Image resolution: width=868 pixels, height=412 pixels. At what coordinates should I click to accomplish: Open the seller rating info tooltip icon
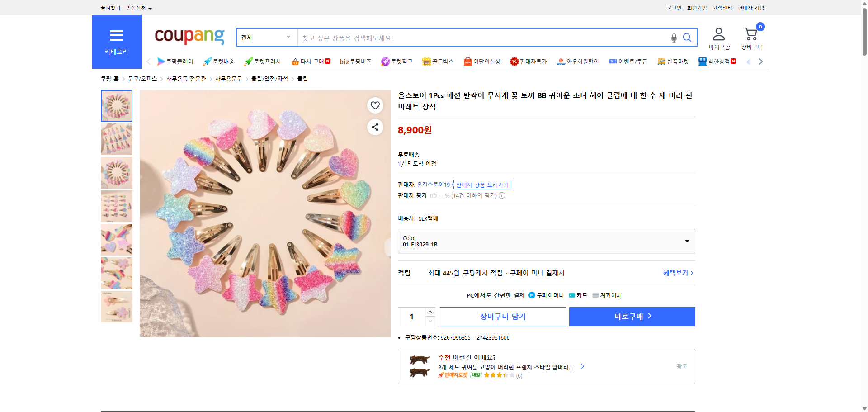point(502,195)
